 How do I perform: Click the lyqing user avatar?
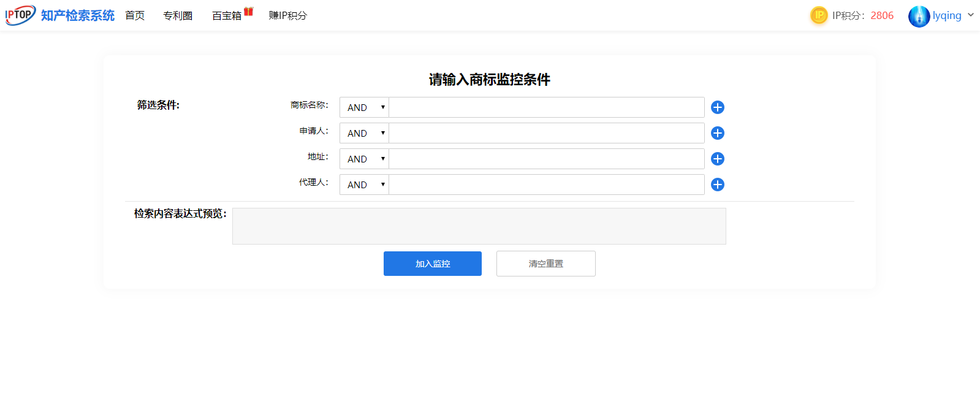pos(919,16)
